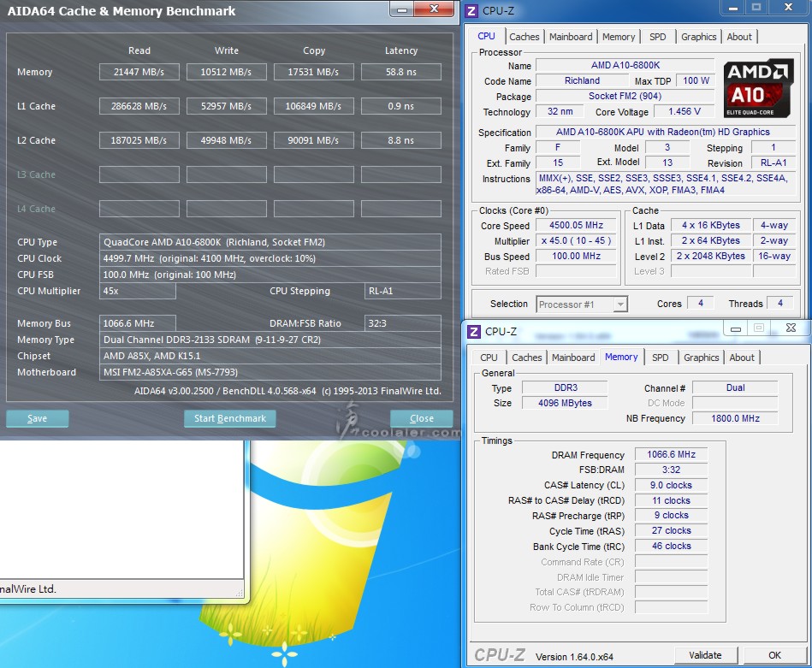The image size is (812, 668).
Task: Click the CPU Multiplier field 45x
Action: tap(137, 291)
